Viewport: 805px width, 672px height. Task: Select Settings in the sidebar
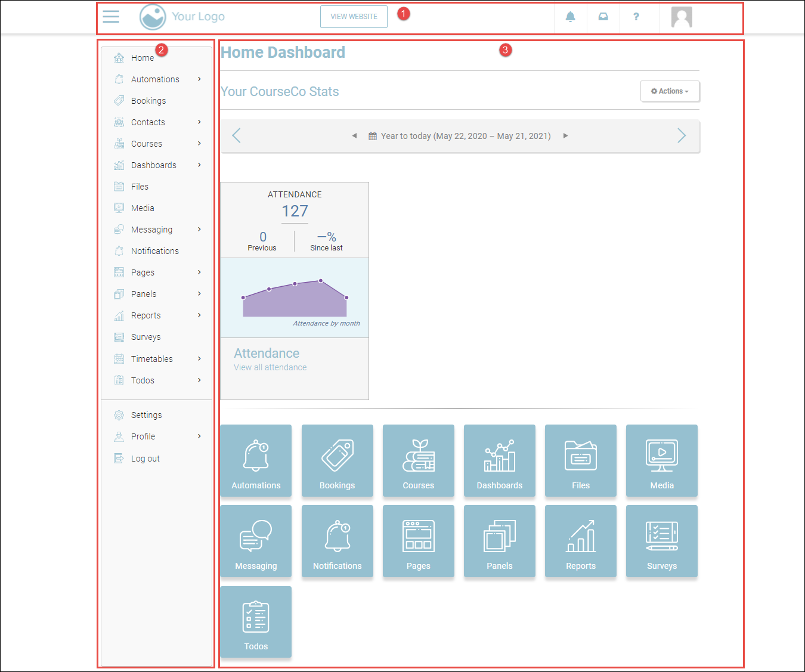point(146,415)
